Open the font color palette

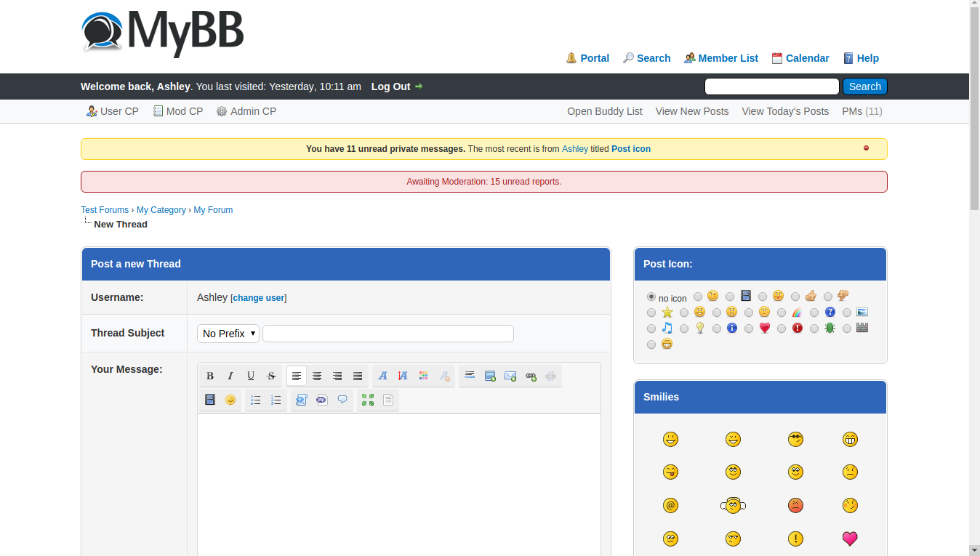(x=423, y=376)
